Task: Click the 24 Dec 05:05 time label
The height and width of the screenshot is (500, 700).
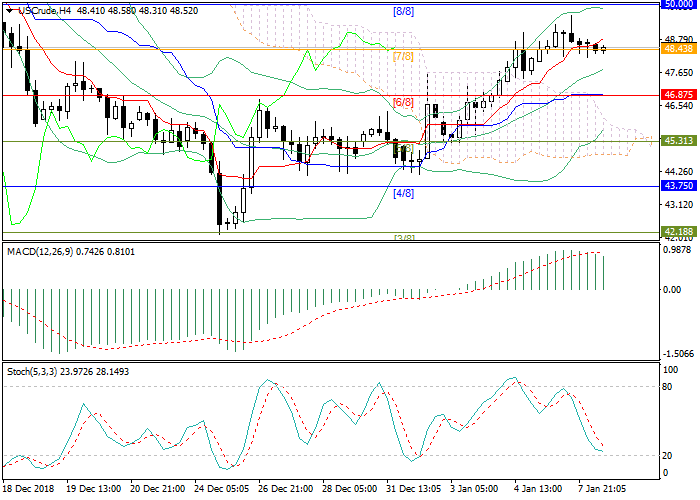Action: (x=222, y=490)
